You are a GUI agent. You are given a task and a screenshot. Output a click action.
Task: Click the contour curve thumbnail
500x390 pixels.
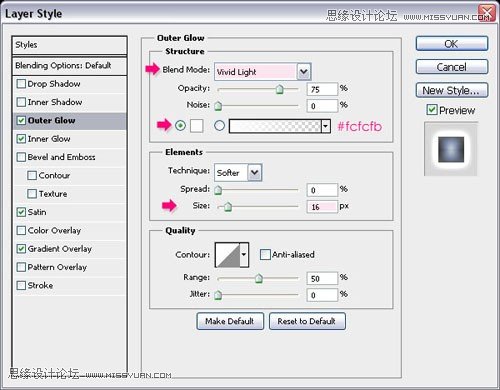(228, 255)
